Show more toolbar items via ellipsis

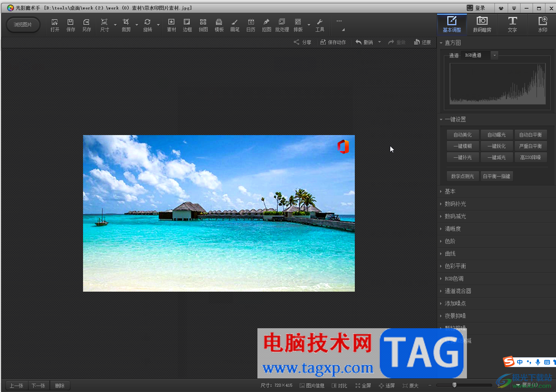(x=339, y=21)
